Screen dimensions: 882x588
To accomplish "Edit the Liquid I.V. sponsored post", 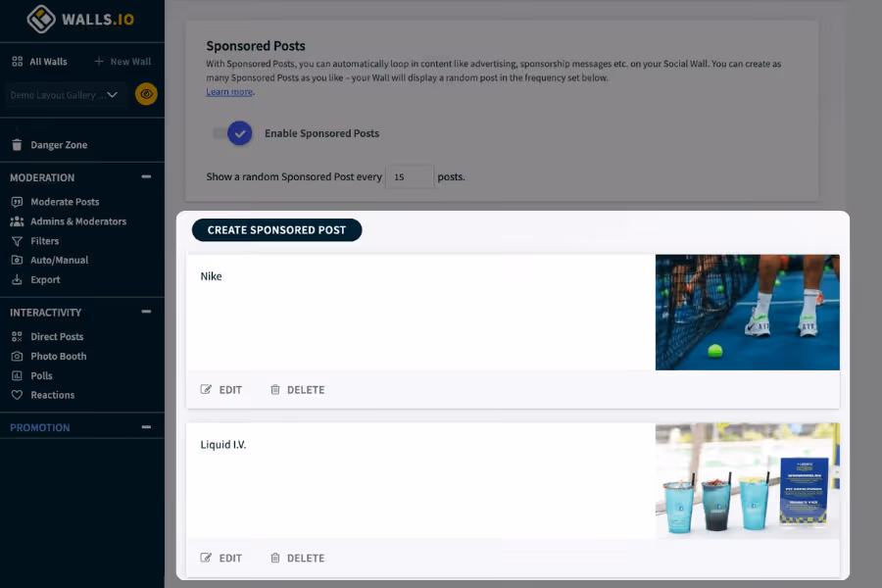I will point(221,558).
